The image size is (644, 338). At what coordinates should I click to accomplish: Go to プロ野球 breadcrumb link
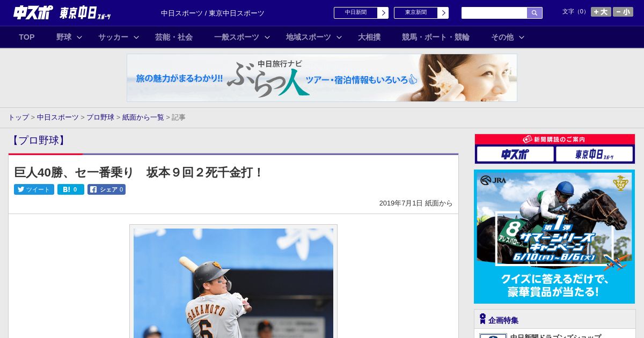(x=100, y=117)
